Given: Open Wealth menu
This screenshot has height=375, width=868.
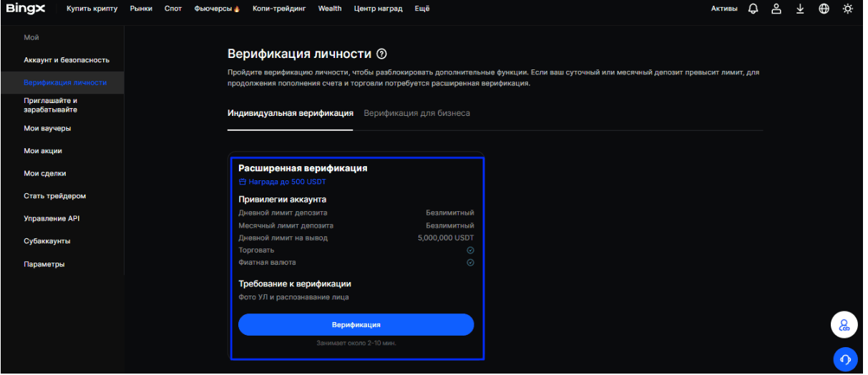Looking at the screenshot, I should [x=330, y=9].
